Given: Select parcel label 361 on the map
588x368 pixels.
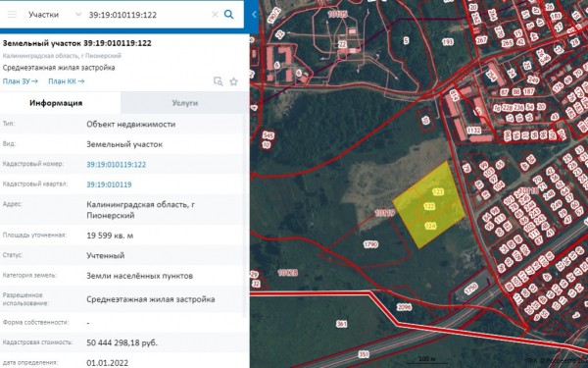Looking at the screenshot, I should coord(342,324).
